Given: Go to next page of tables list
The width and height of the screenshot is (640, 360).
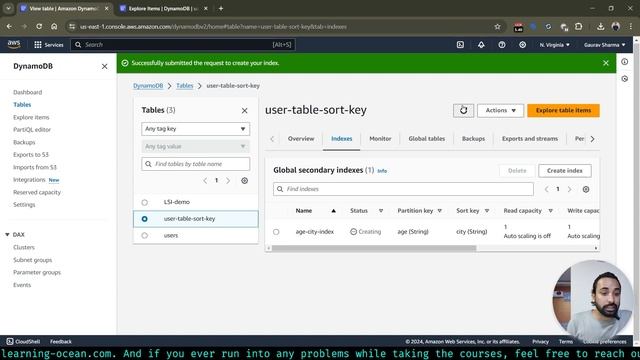Looking at the screenshot, I should tap(228, 180).
